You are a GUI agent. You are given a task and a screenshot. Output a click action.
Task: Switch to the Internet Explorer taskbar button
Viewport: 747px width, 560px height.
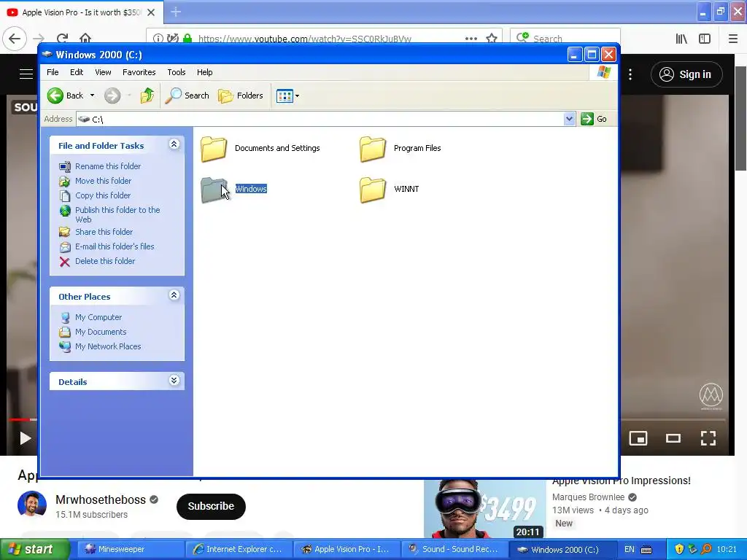click(237, 549)
